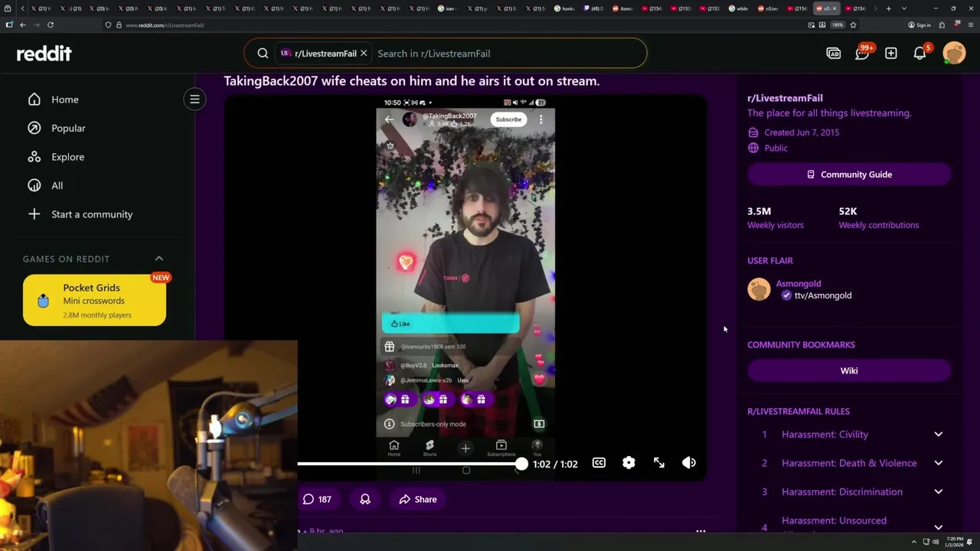Open the r/LivestreamFail community heading link

tap(785, 98)
